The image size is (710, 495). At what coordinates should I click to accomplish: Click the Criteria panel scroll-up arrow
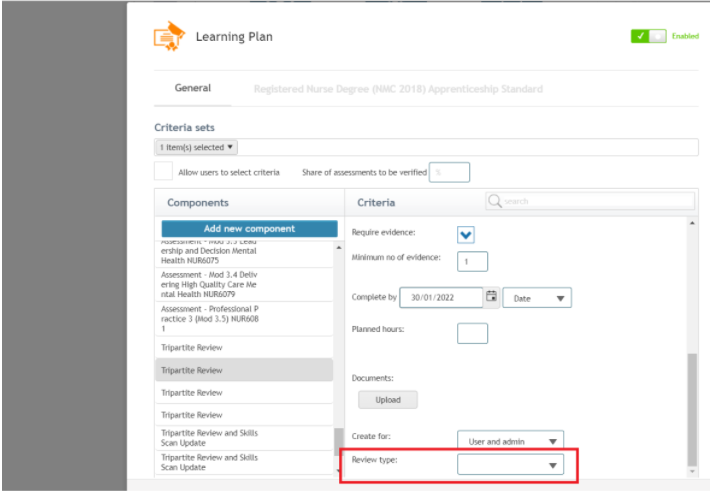point(692,223)
